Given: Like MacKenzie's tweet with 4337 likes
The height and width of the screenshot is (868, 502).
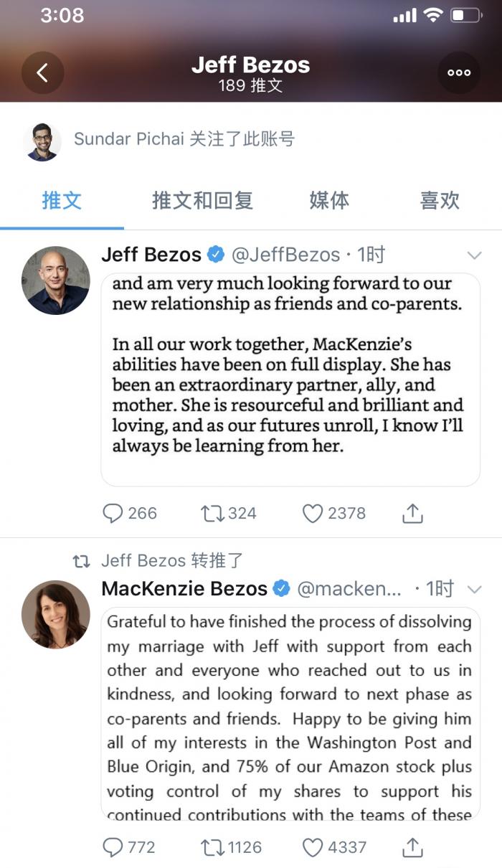Looking at the screenshot, I should click(x=312, y=847).
